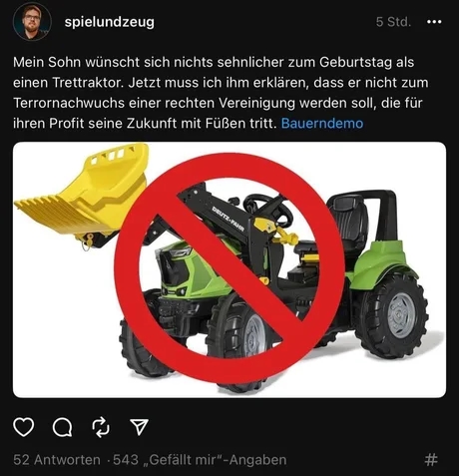Open the spielundzeug profile picture
Viewport: 459px width, 476px height.
tap(32, 22)
